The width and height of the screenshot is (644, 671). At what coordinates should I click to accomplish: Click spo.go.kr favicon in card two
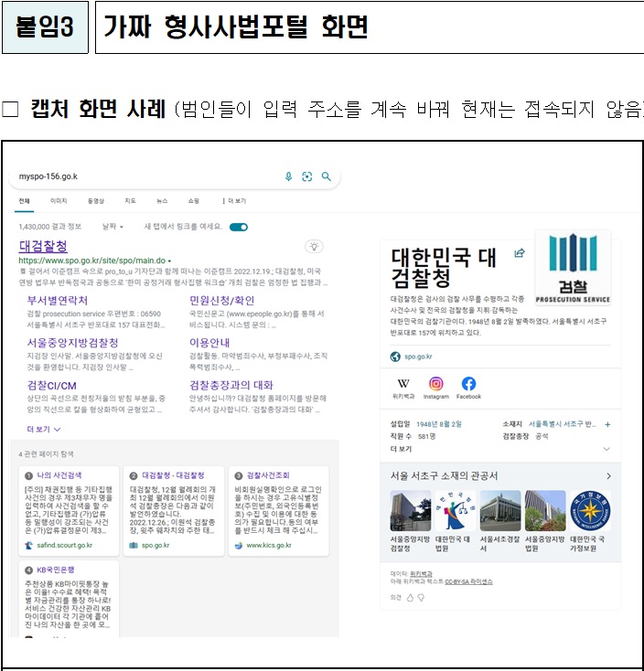134,545
